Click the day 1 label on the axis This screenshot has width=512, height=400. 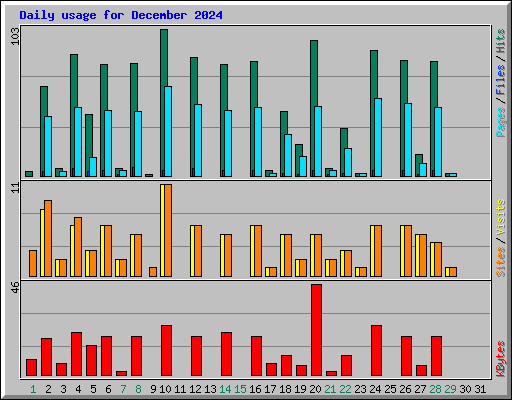(x=33, y=389)
